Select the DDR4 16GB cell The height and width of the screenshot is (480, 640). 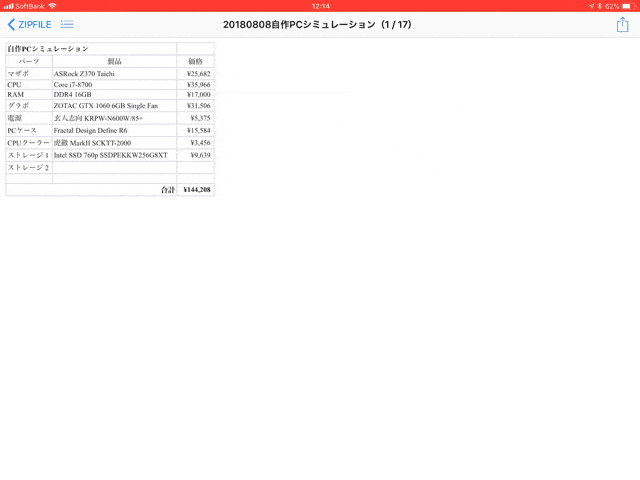[x=115, y=94]
